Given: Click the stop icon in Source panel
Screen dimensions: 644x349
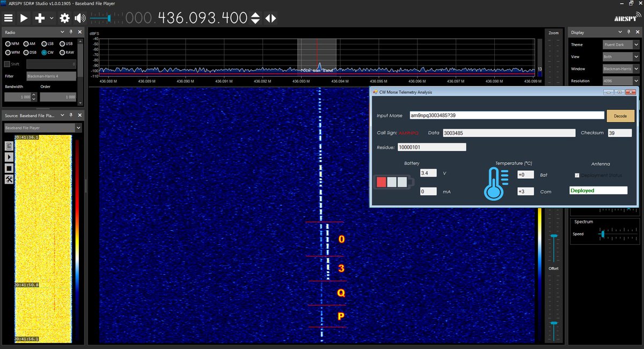Looking at the screenshot, I should (x=9, y=168).
